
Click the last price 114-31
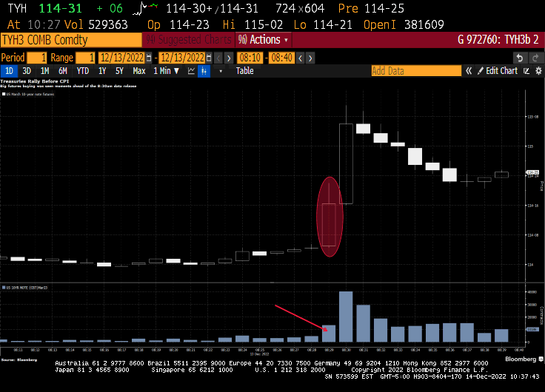61,8
